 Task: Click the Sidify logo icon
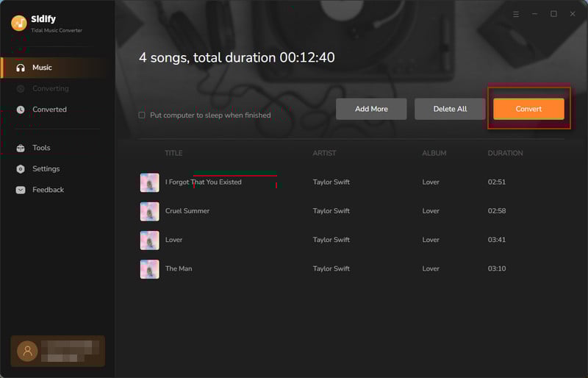[x=19, y=24]
